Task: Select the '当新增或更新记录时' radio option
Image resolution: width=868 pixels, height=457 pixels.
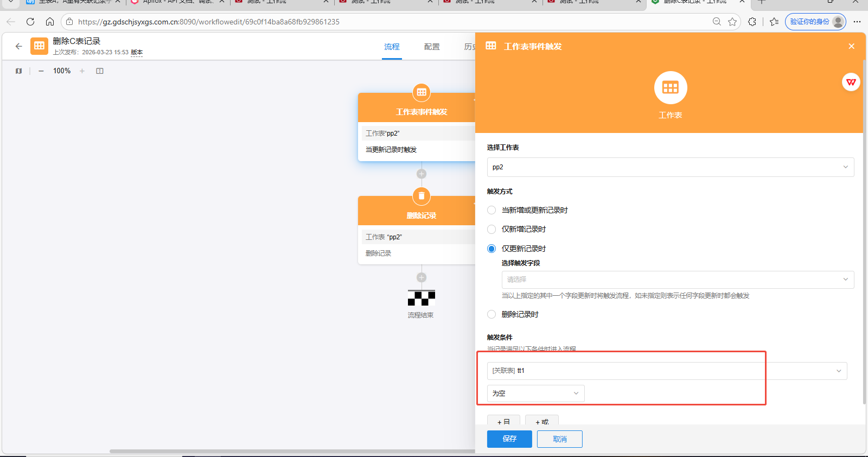Action: click(492, 211)
